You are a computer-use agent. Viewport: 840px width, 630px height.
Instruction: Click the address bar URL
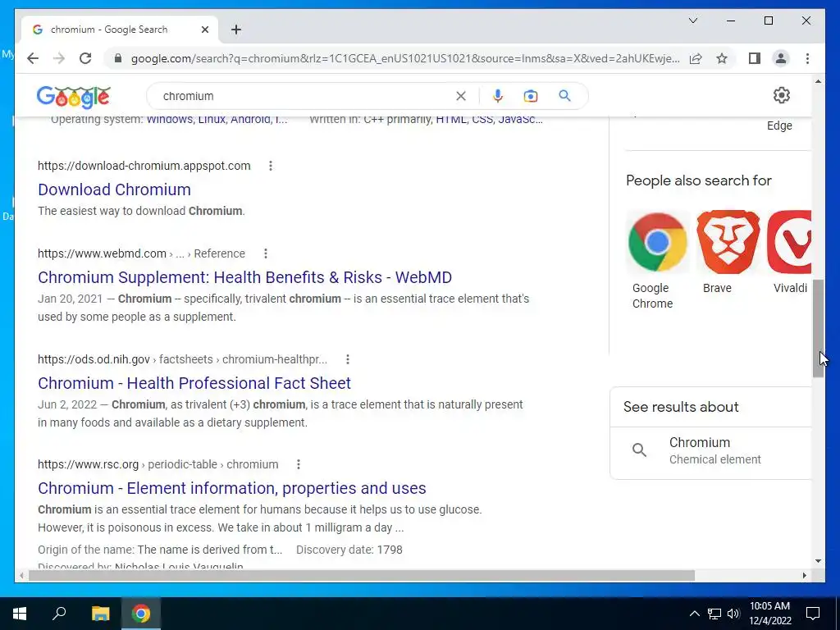click(x=405, y=58)
